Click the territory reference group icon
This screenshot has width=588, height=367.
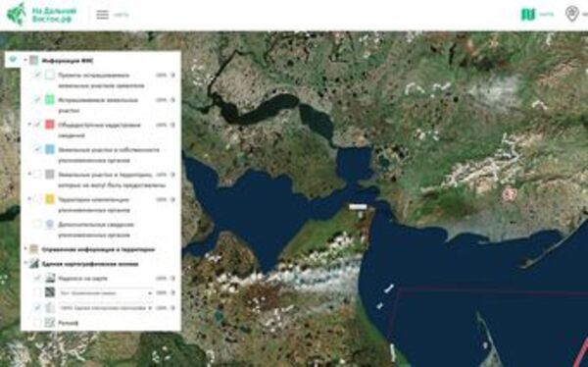34,249
